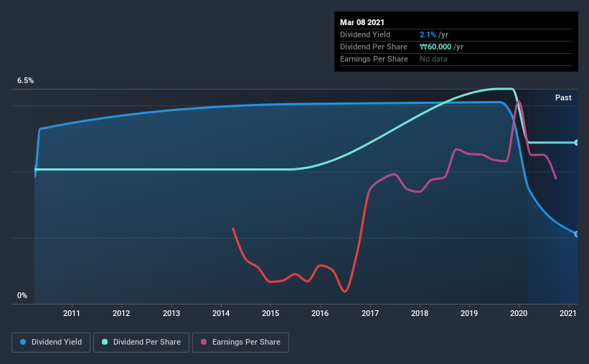Click the Past region label
Image resolution: width=589 pixels, height=364 pixels.
(563, 97)
